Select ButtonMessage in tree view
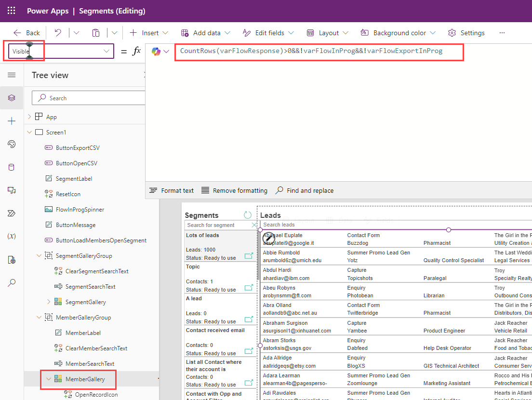Screen dimensions: 532x400 point(76,225)
